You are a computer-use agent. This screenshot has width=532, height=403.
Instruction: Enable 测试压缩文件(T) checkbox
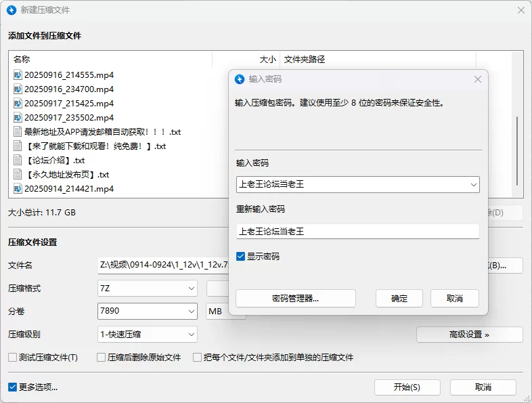click(12, 357)
